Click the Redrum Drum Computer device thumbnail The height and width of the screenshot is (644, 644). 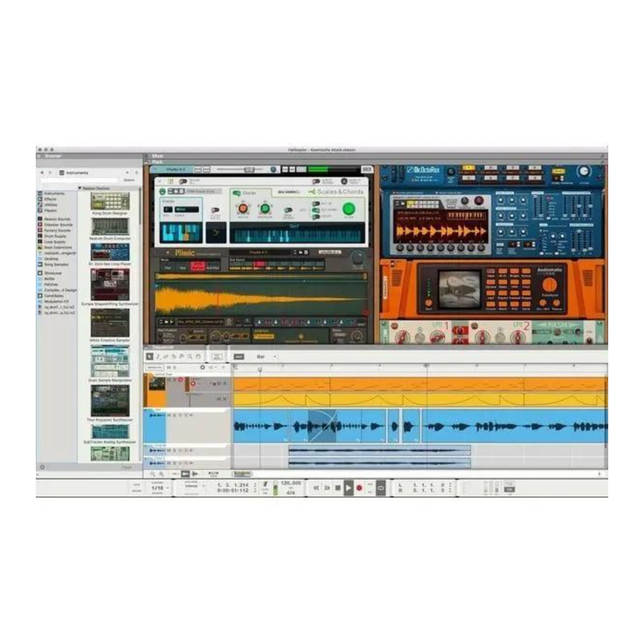pos(110,226)
